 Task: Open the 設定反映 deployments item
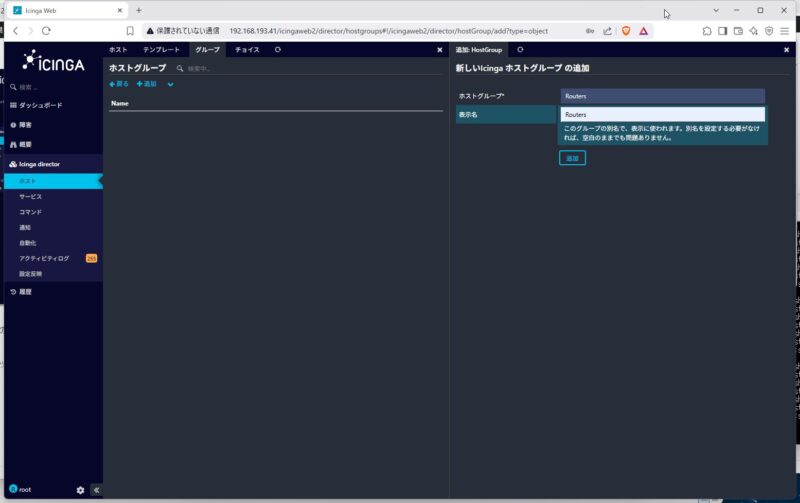31,274
